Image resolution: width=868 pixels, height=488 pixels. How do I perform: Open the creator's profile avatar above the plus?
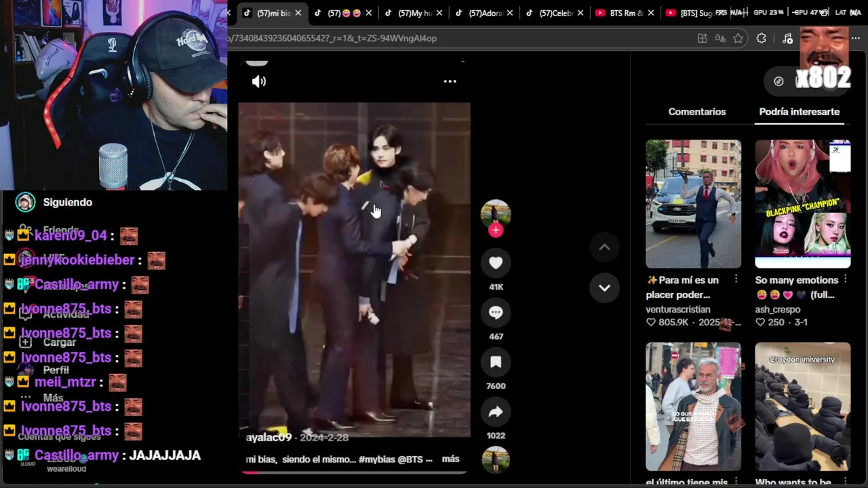tap(496, 213)
